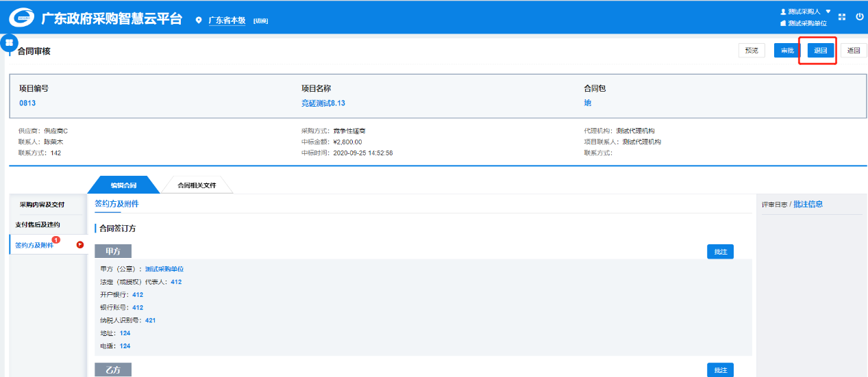Click the location pin icon
868x377 pixels.
[199, 21]
